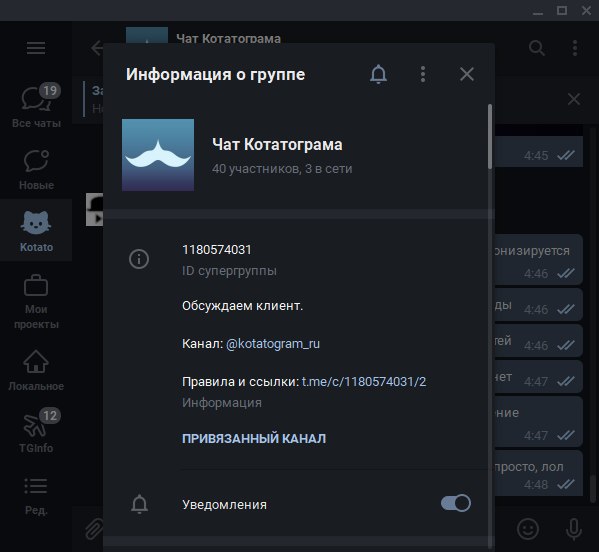Screen dimensions: 599x552
Task: Open the Kotatogram chat group avatar
Action: coord(158,155)
